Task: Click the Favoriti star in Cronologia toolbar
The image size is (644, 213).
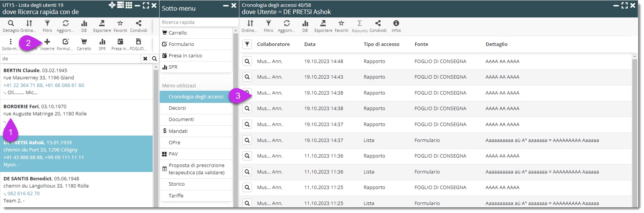Action: click(341, 24)
